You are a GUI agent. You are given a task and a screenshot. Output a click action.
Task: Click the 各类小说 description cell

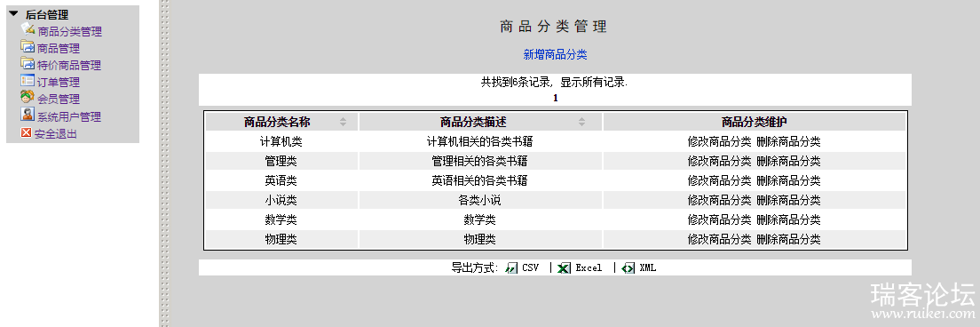click(480, 201)
